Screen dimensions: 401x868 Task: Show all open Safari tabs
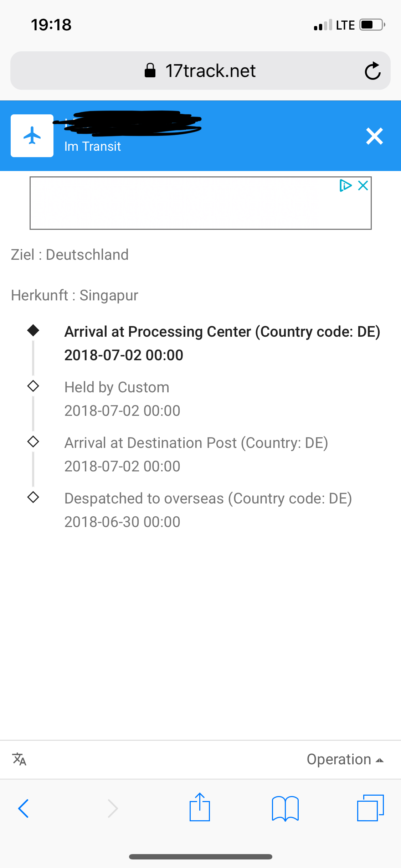pos(370,808)
